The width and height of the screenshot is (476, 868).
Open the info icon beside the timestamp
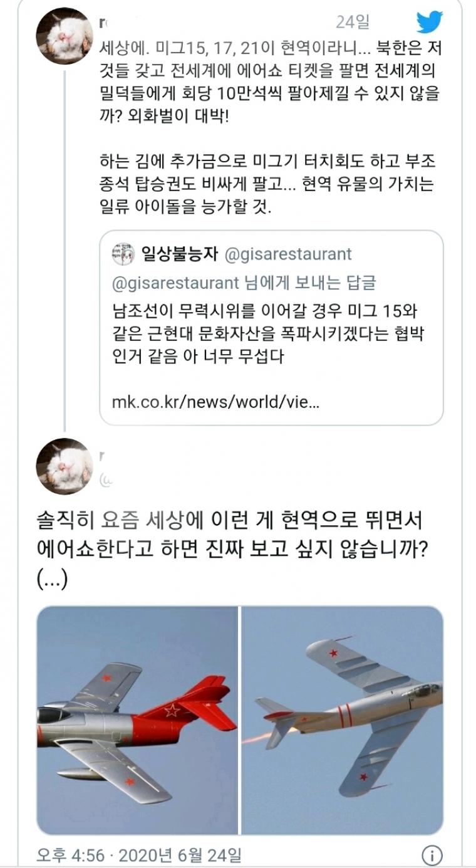(432, 855)
